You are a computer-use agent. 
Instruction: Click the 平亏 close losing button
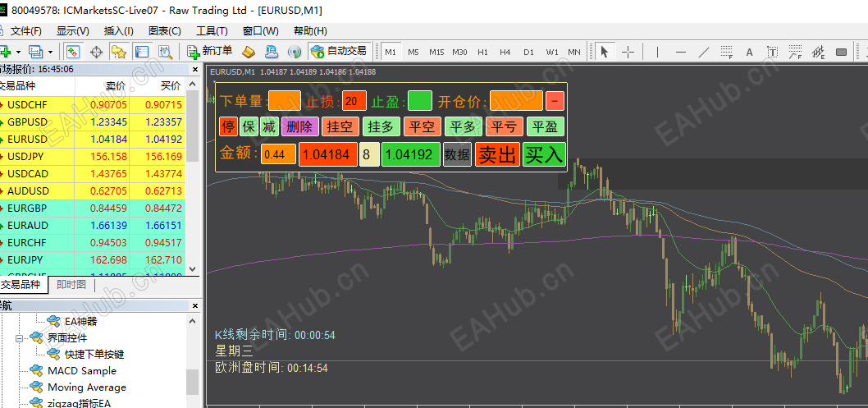505,126
